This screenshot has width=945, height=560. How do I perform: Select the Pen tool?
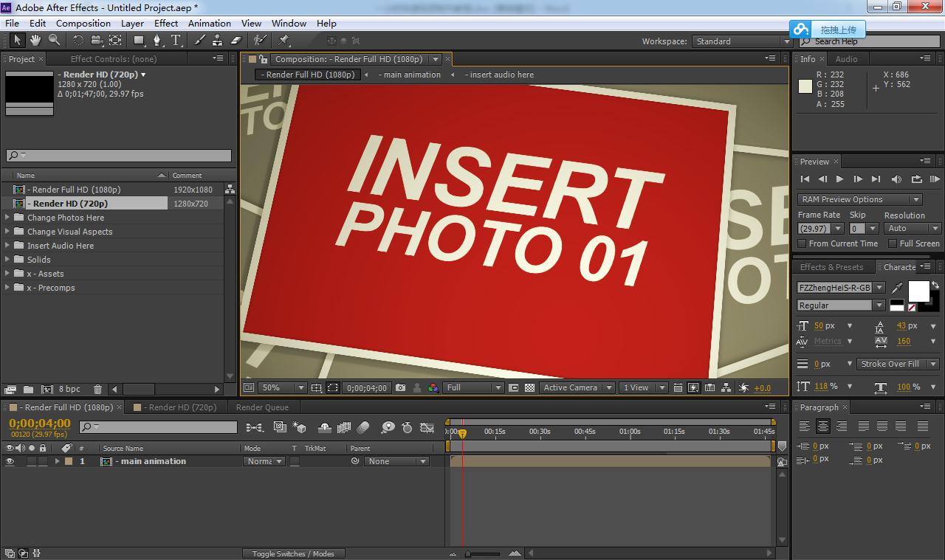pyautogui.click(x=157, y=41)
